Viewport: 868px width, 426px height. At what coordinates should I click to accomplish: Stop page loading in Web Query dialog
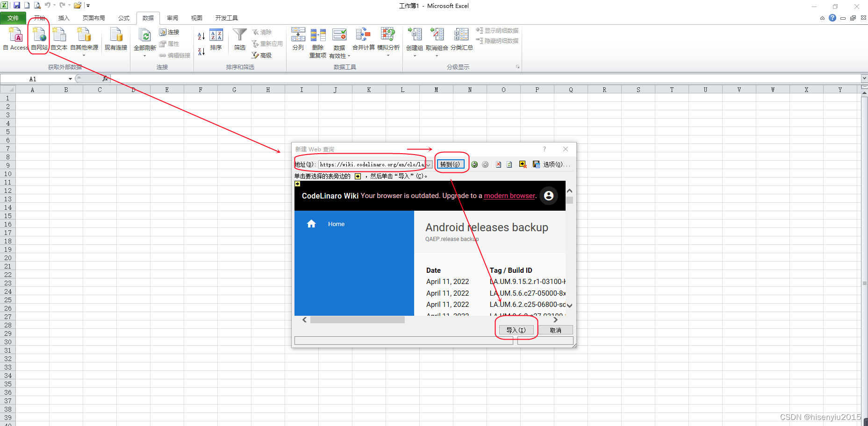(498, 164)
